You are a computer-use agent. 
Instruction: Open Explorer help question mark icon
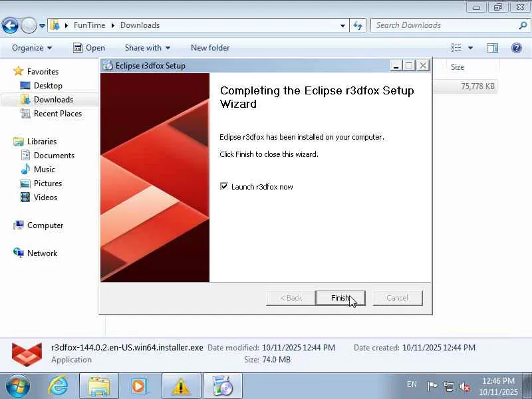pos(517,48)
